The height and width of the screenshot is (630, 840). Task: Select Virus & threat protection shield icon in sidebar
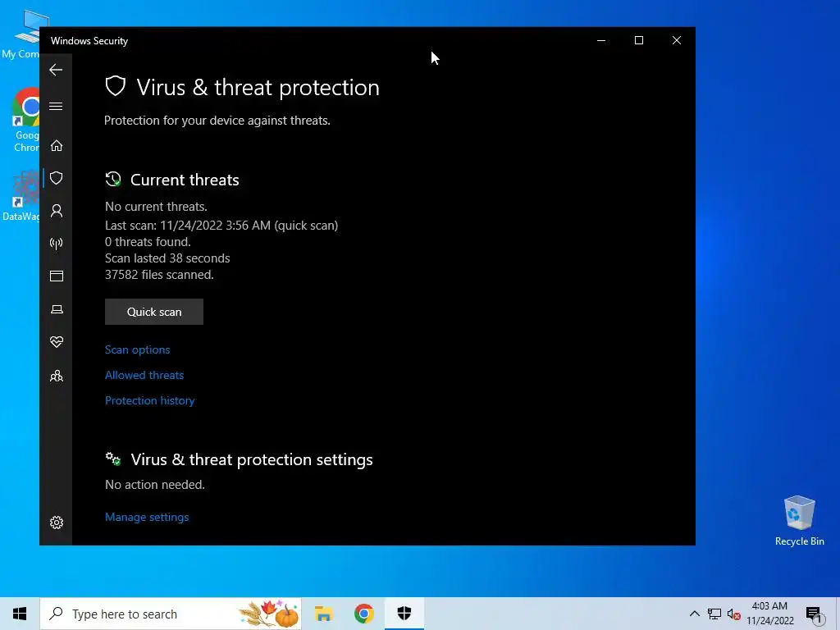57,178
